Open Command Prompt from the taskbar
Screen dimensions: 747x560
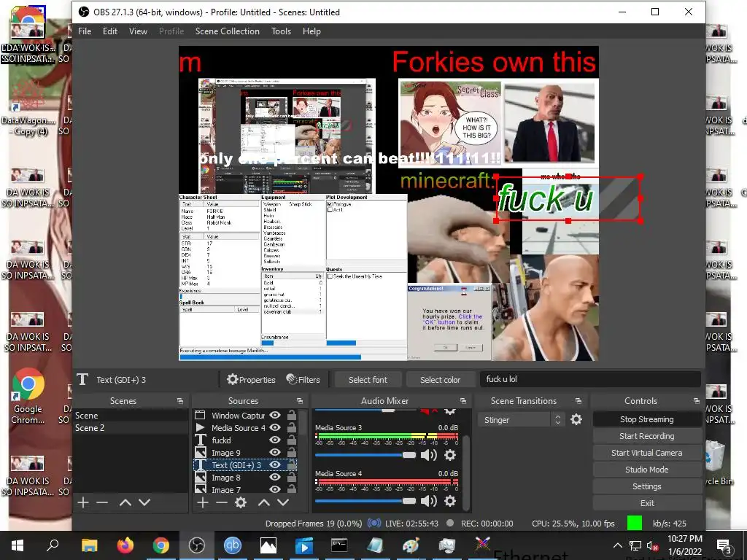pos(339,545)
